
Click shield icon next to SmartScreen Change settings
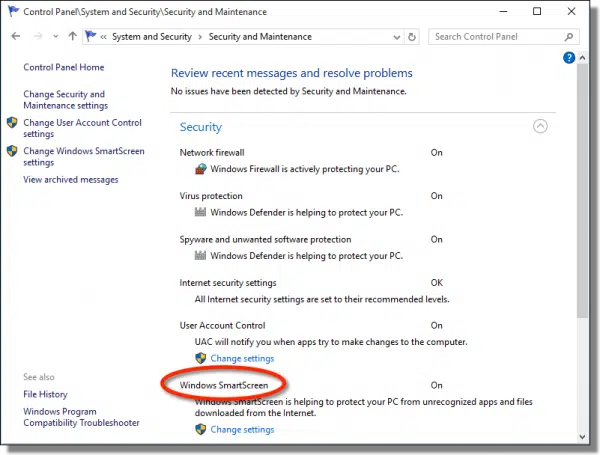coord(201,429)
